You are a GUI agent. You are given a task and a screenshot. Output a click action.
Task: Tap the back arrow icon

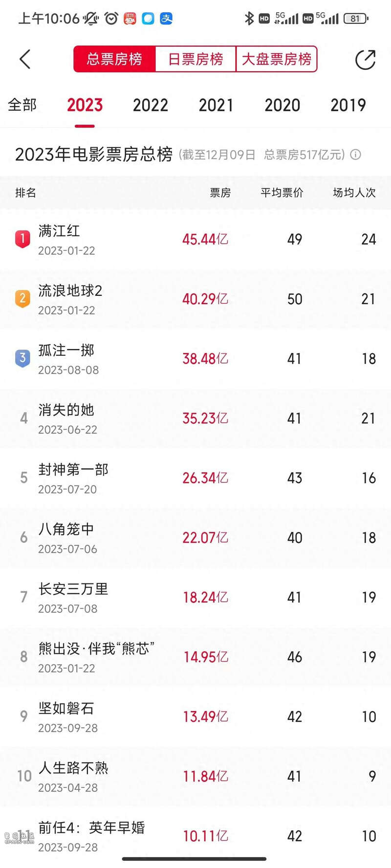click(25, 59)
